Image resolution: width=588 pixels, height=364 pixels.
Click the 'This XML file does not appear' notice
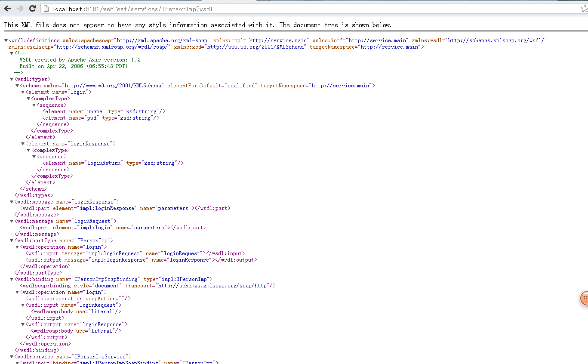point(198,25)
